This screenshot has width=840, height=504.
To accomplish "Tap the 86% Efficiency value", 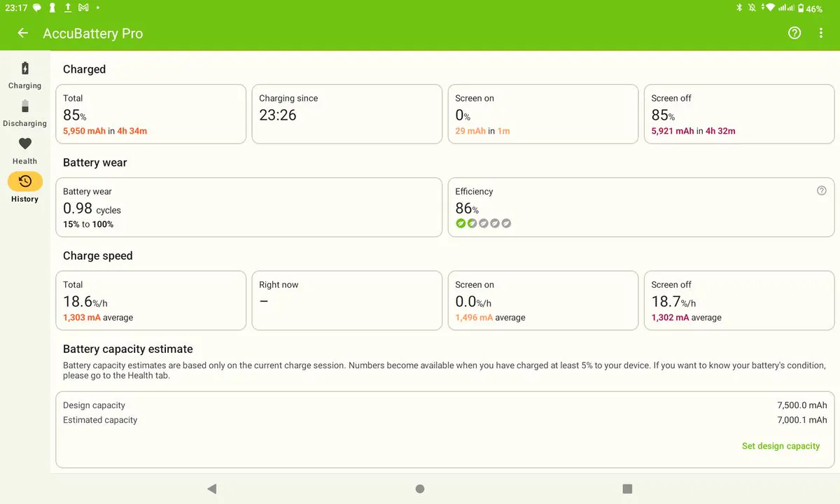I will pyautogui.click(x=467, y=209).
